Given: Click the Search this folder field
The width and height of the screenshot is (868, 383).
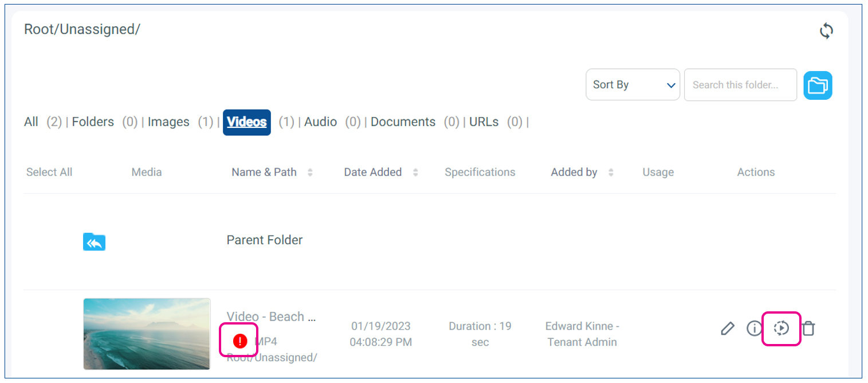Looking at the screenshot, I should point(740,85).
